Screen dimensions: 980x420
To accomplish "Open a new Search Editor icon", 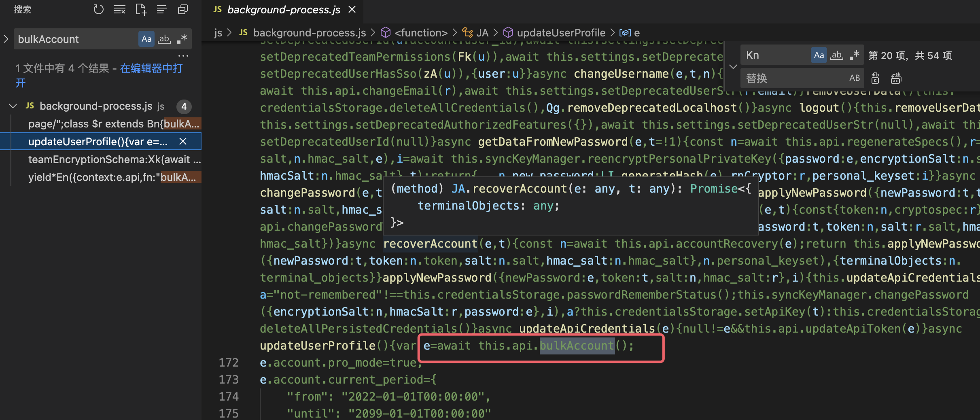I will pyautogui.click(x=141, y=9).
